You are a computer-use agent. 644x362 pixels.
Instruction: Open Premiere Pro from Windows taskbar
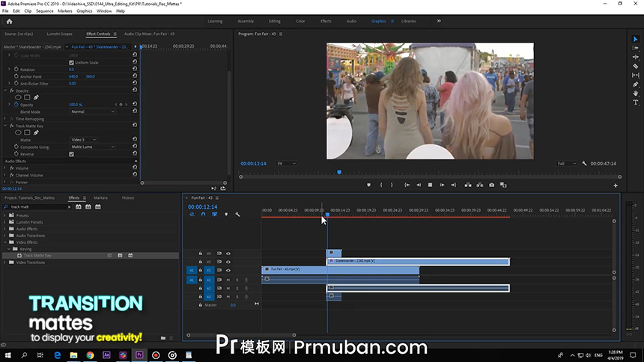tap(139, 355)
